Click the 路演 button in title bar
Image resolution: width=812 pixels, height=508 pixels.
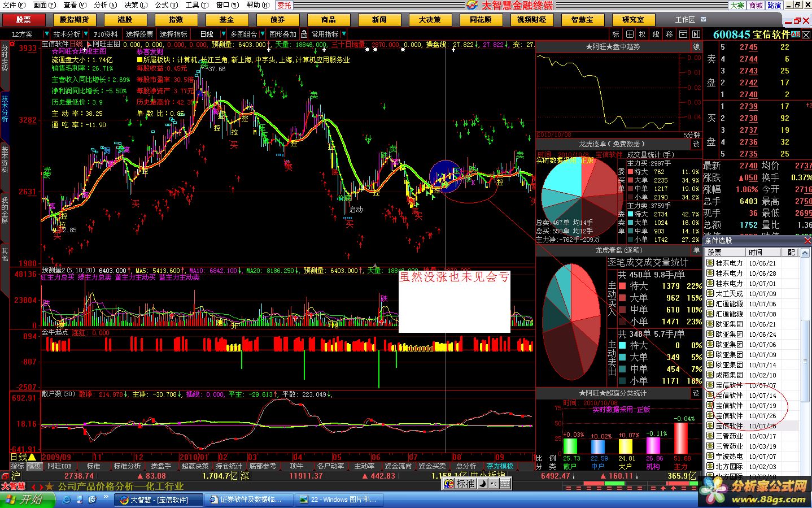pos(775,5)
